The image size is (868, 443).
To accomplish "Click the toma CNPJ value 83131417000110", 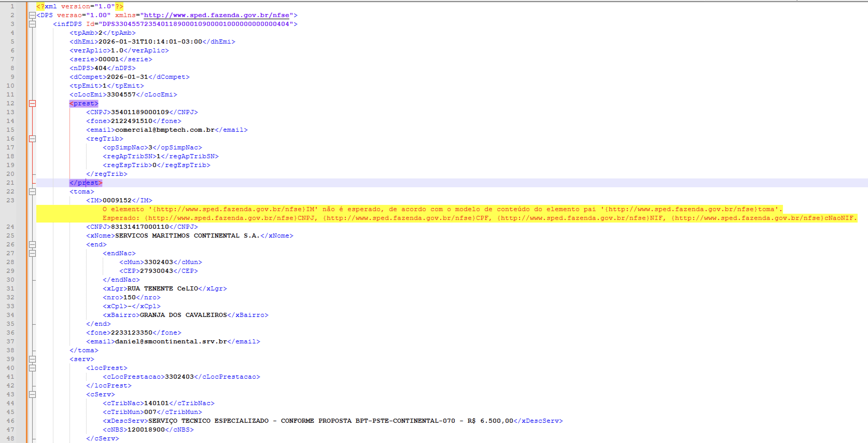I will 140,227.
